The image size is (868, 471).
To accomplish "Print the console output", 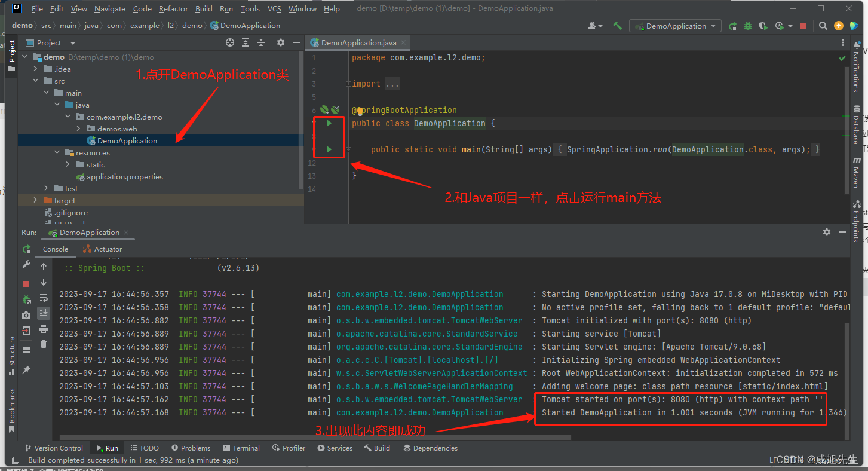I will pyautogui.click(x=44, y=329).
